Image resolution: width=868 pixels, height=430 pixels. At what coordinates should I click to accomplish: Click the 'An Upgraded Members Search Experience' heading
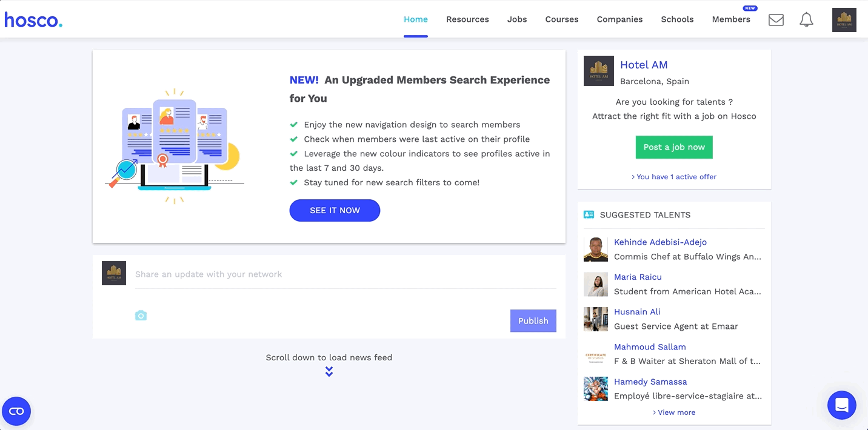tap(419, 89)
